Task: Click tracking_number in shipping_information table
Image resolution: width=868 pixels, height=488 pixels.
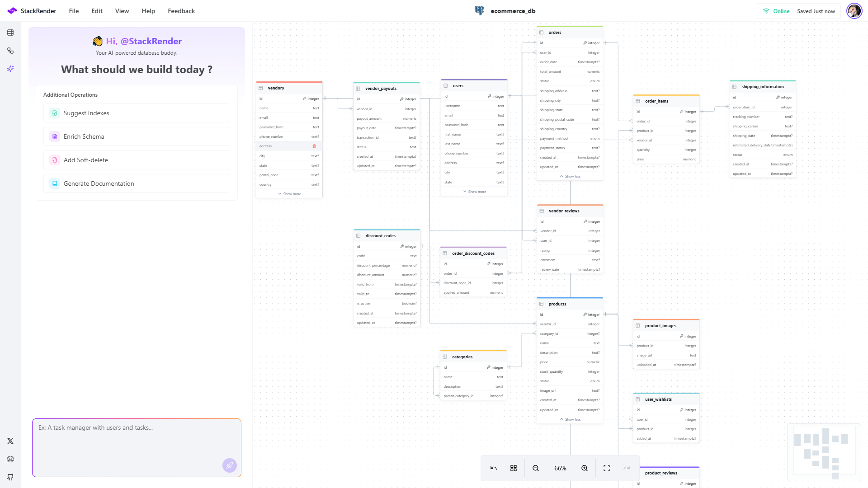Action: (763, 117)
